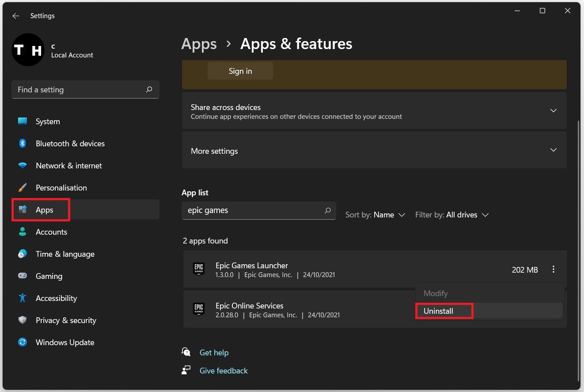
Task: Open the Sort by Name dropdown
Action: [x=375, y=215]
